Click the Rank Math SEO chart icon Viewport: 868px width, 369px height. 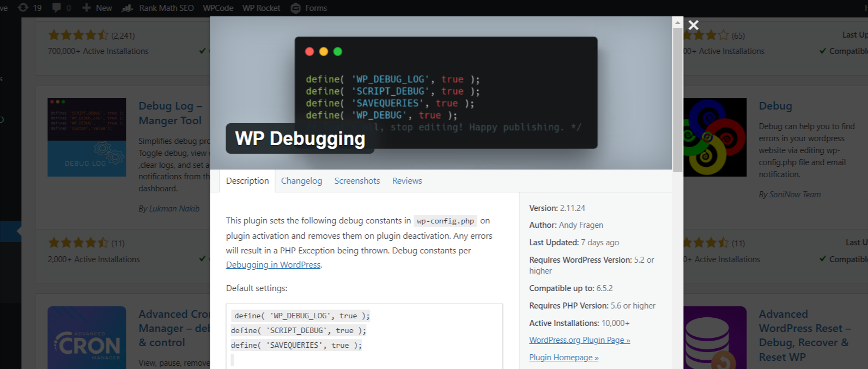click(128, 8)
